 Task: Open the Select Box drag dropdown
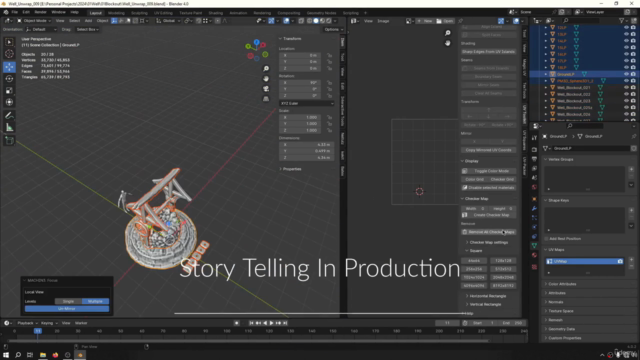[87, 29]
